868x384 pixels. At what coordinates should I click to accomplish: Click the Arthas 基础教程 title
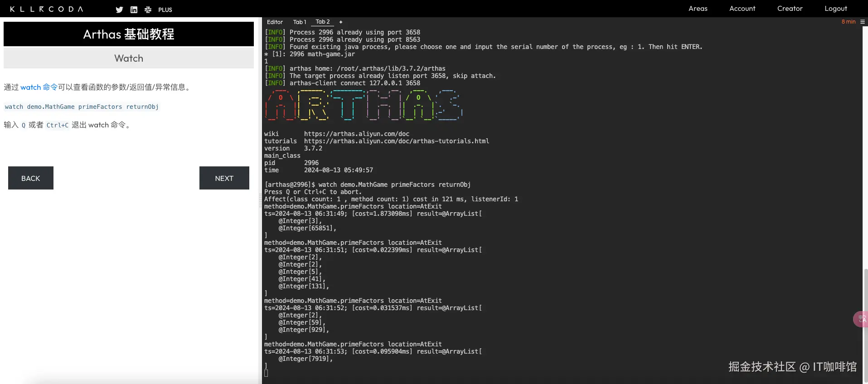(129, 34)
